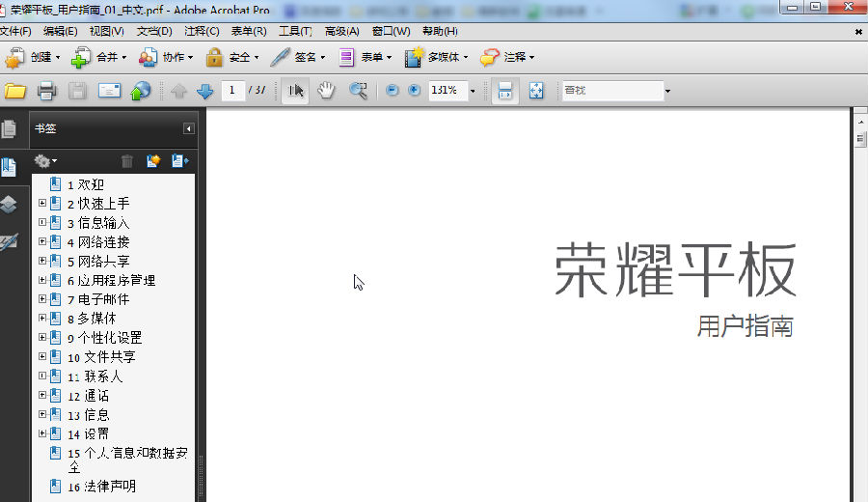Open the 视图(V) menu
Image resolution: width=868 pixels, height=502 pixels.
coord(106,32)
